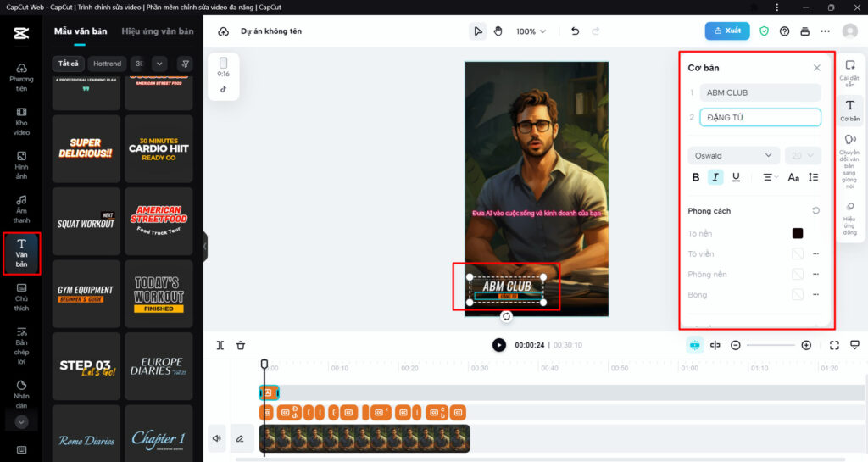Click the split clip icon in timeline
Screen dimensions: 868x462
coord(220,345)
